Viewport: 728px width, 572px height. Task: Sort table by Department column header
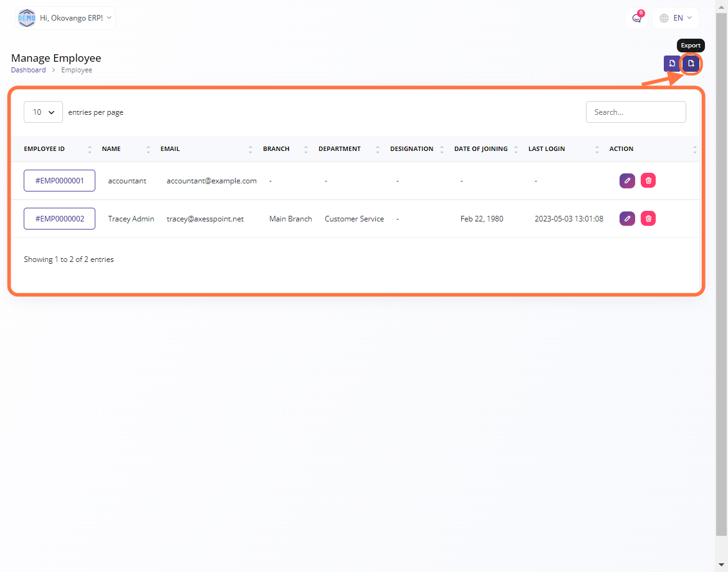[x=340, y=149]
